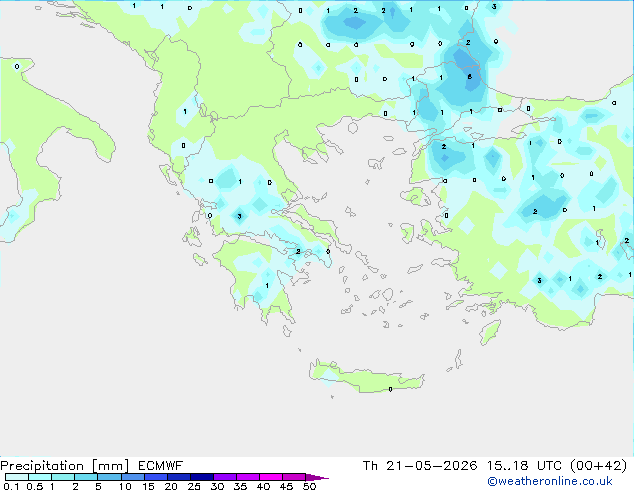
Task: Click the '10' legend scale label
Action: [125, 486]
